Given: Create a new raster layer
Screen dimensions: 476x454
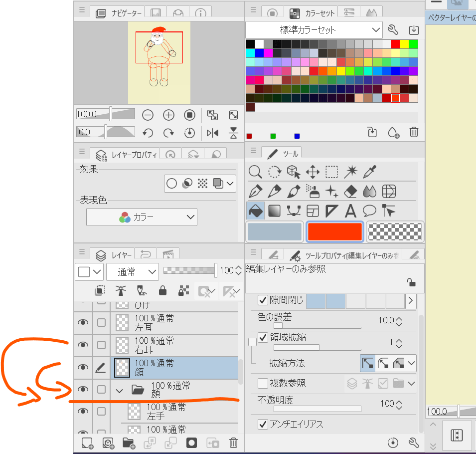Looking at the screenshot, I should pos(87,443).
